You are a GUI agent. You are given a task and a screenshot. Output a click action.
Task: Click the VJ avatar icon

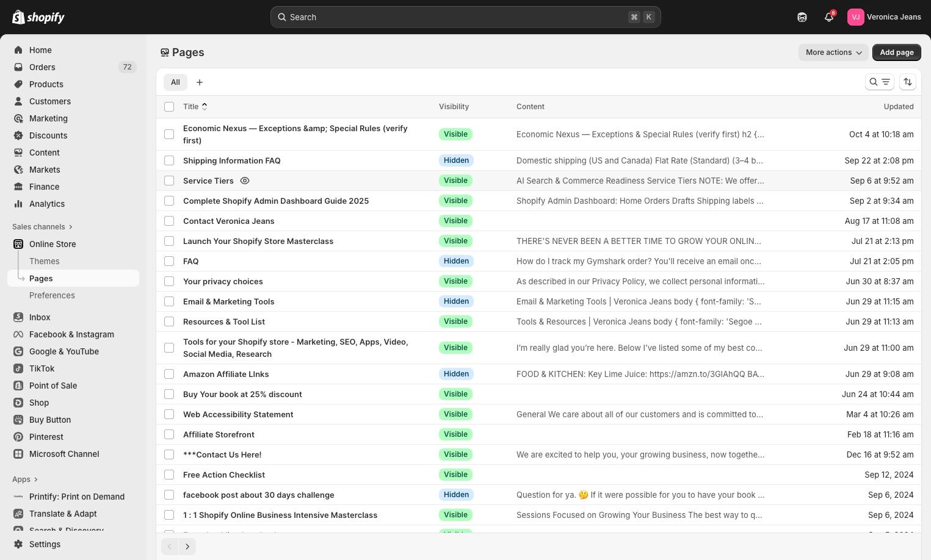coord(855,17)
